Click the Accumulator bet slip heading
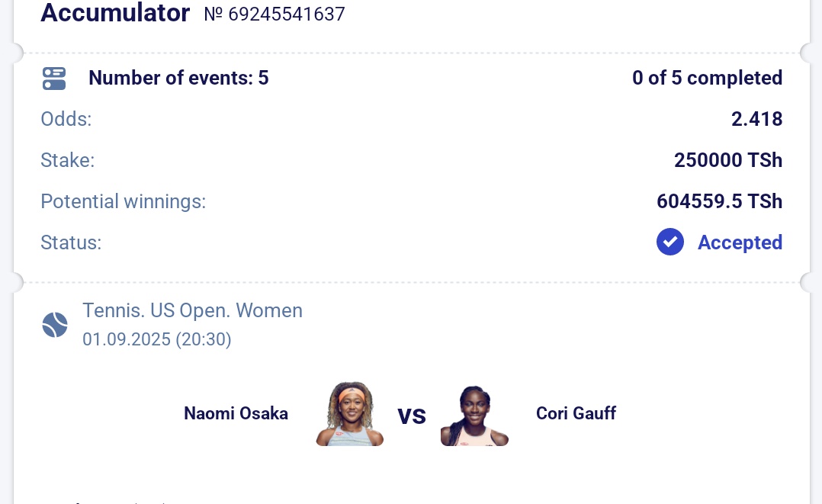 115,13
